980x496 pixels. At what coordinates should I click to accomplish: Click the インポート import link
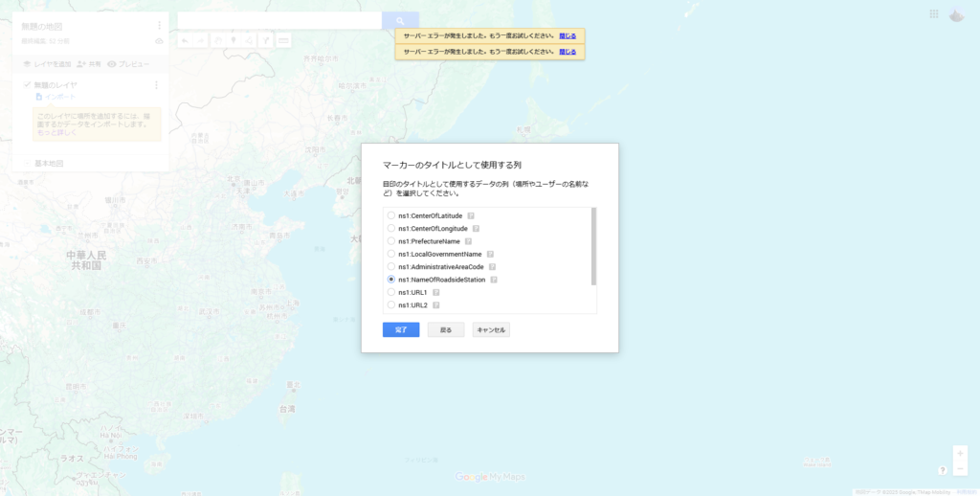point(56,97)
